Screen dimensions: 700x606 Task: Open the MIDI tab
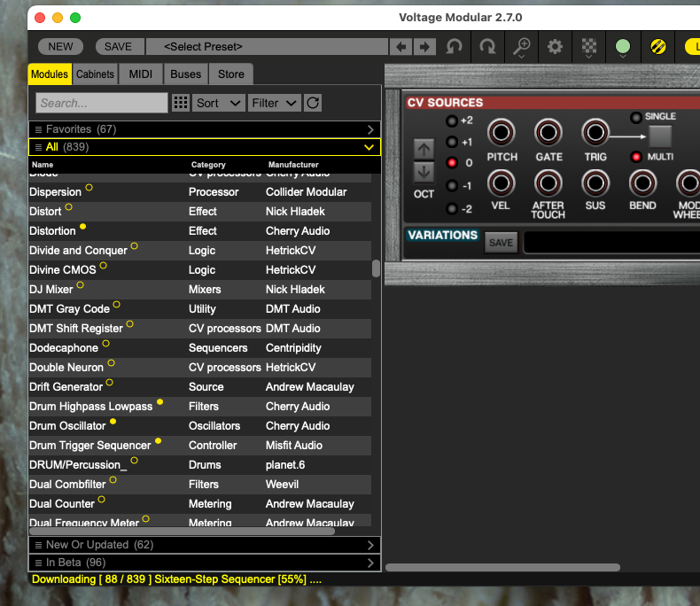click(141, 74)
